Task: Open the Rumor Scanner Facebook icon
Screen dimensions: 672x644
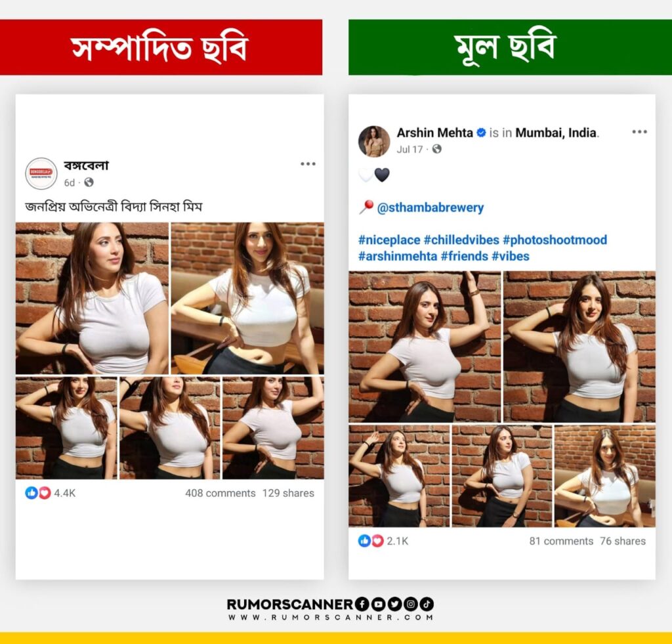Action: click(362, 604)
